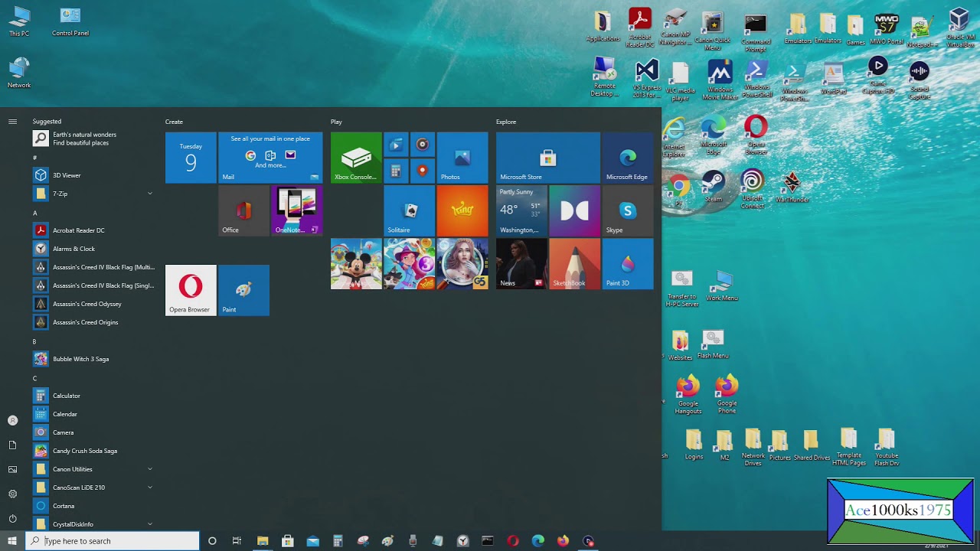
Task: Open the Paint 3D tile
Action: pos(628,264)
